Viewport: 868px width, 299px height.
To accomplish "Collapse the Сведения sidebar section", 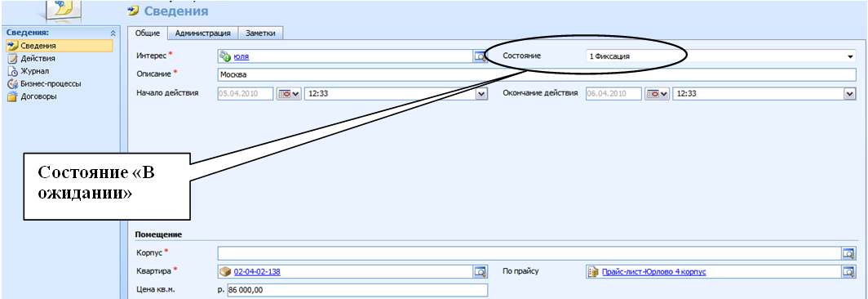I will tap(113, 33).
